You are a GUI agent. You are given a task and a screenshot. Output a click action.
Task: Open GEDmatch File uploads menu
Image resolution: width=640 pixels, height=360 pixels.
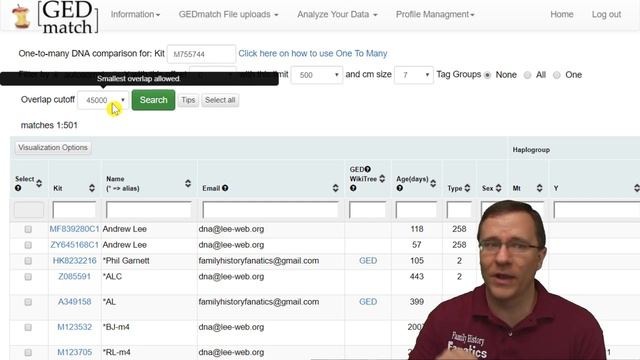pyautogui.click(x=229, y=14)
